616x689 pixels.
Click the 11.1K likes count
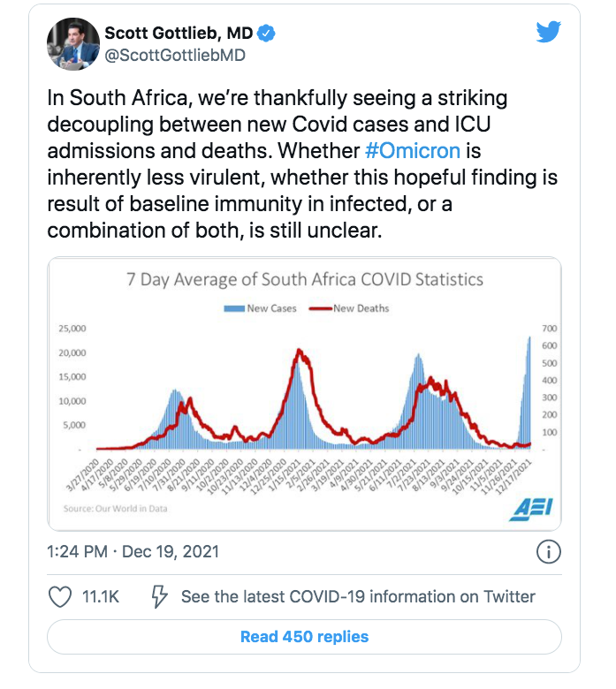[x=100, y=597]
